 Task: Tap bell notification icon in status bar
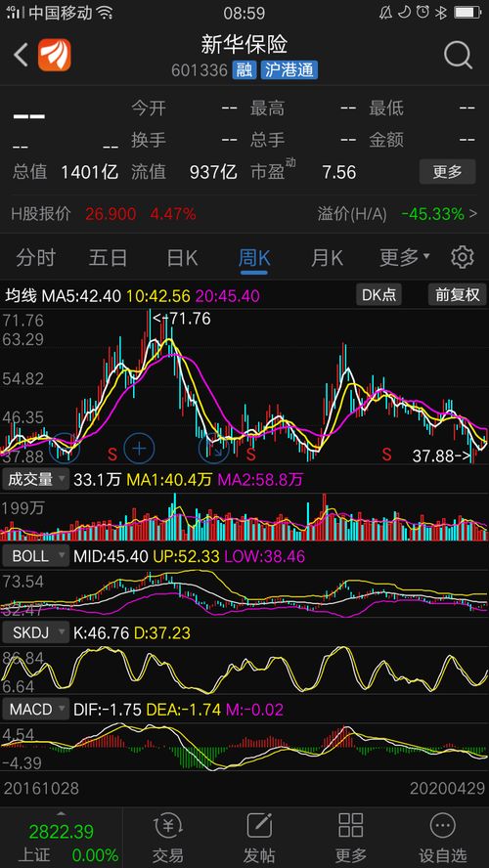[385, 12]
